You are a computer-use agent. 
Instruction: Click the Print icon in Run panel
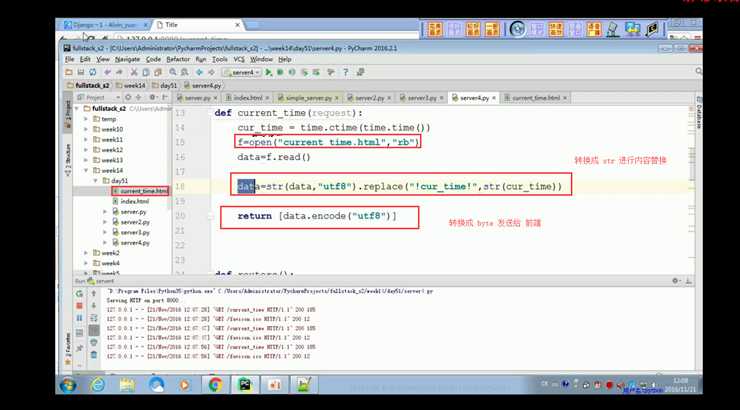tap(94, 343)
